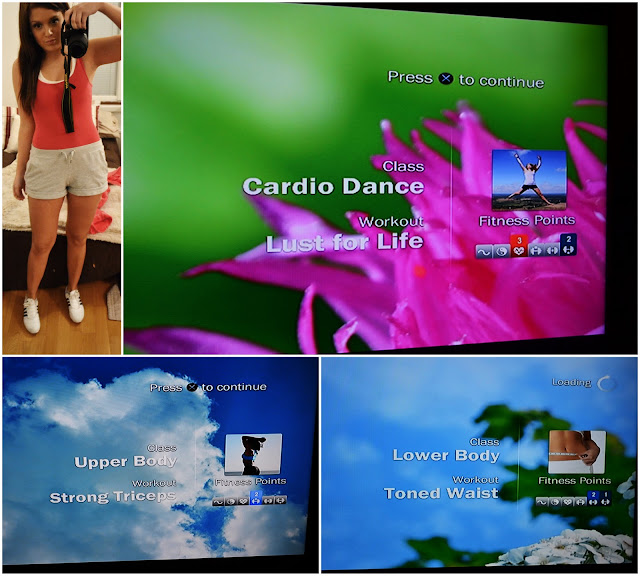640x576 pixels.
Task: Click 'Fitness Points' label on Cardio Dance screen
Action: (x=527, y=221)
